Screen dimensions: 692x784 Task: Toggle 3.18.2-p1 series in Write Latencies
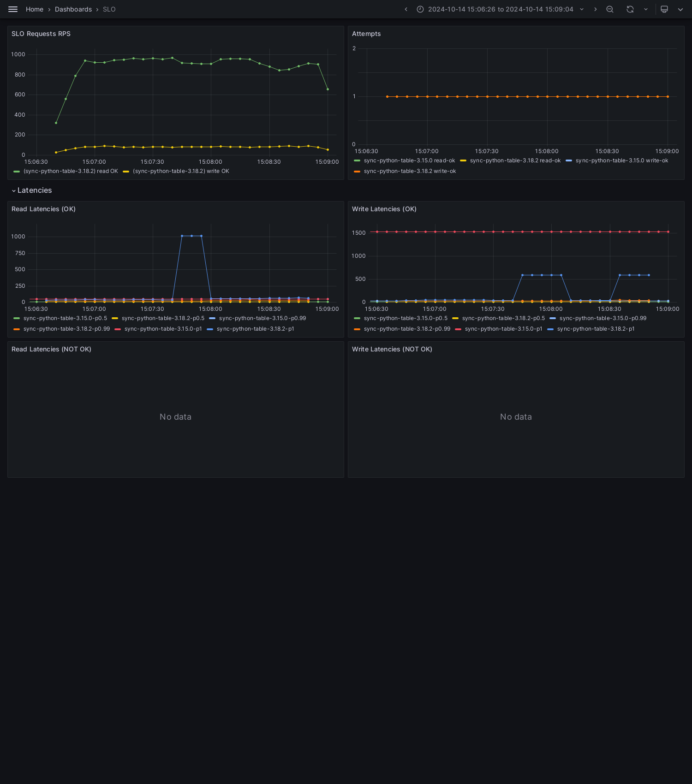click(x=596, y=329)
